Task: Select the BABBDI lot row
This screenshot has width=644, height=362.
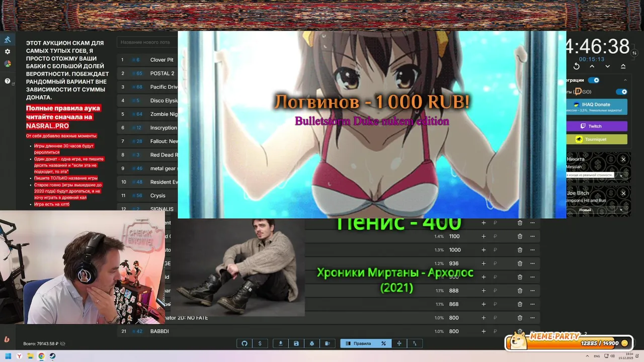Action: [328, 331]
